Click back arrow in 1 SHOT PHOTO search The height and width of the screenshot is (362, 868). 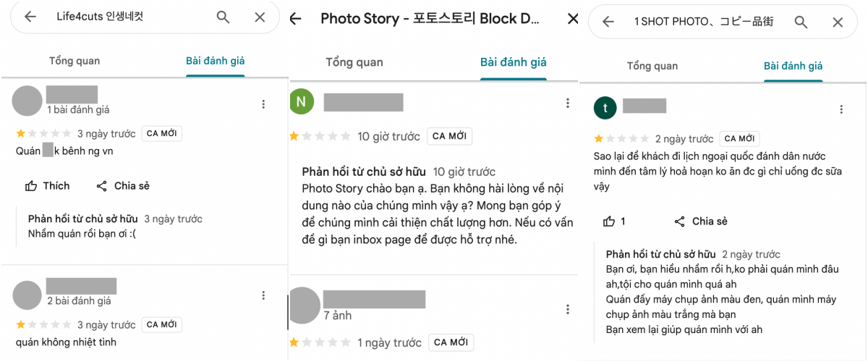point(608,22)
